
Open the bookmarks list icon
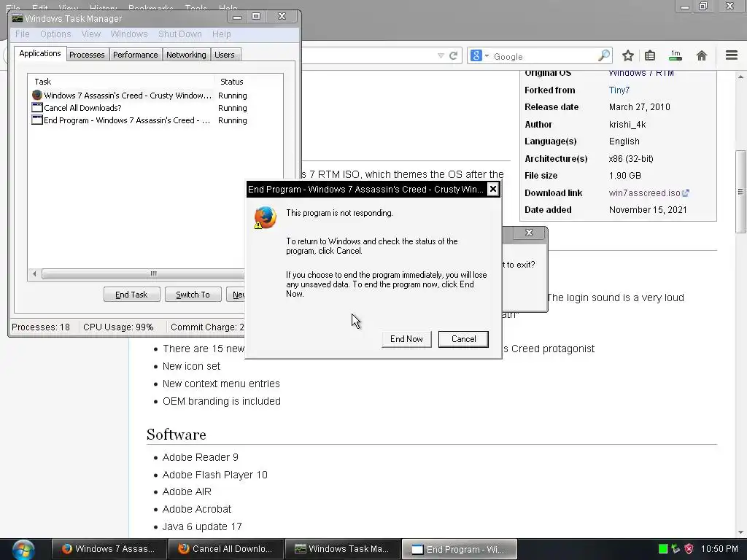point(650,55)
